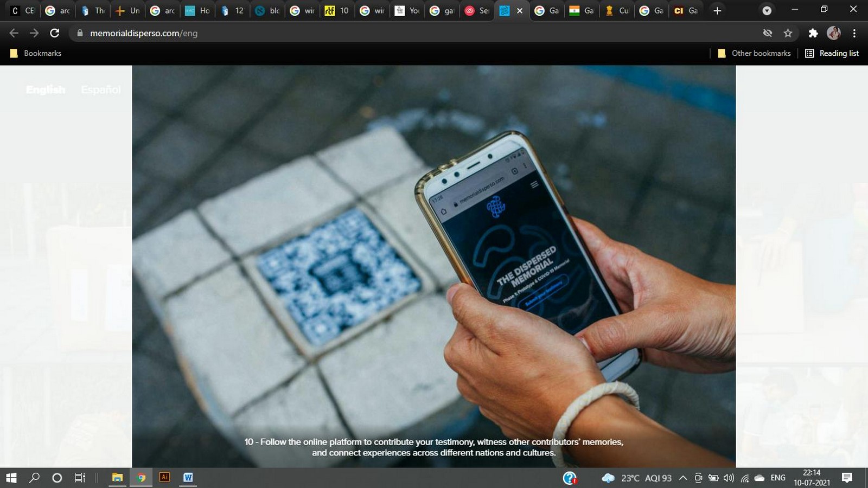This screenshot has height=488, width=868.
Task: Open the Chrome extensions puzzle icon
Action: point(813,33)
